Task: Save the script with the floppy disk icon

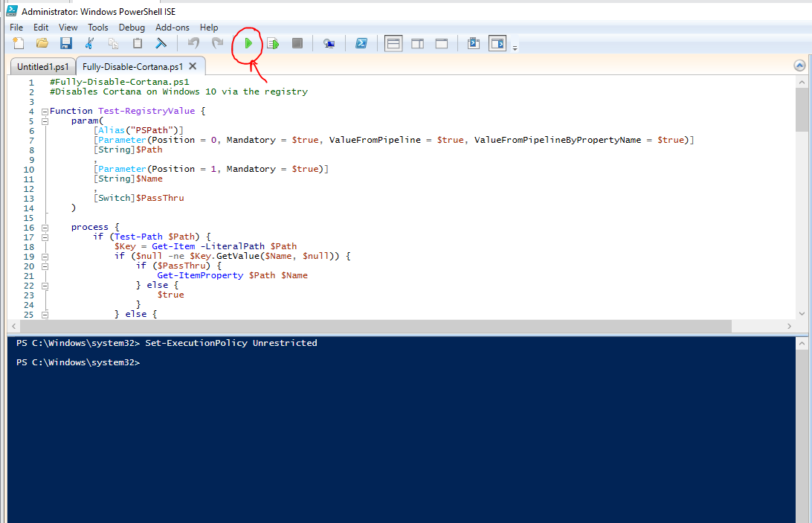Action: point(65,44)
